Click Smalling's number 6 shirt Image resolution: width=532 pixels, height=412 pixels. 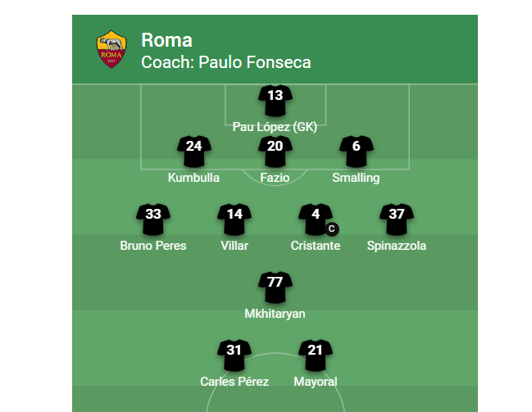pos(357,152)
